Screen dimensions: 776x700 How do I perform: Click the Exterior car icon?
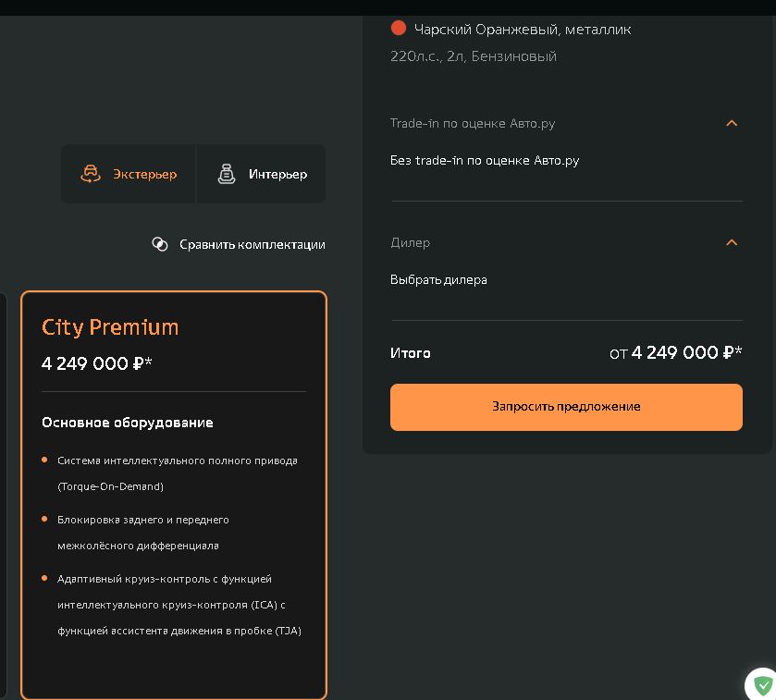(x=91, y=174)
